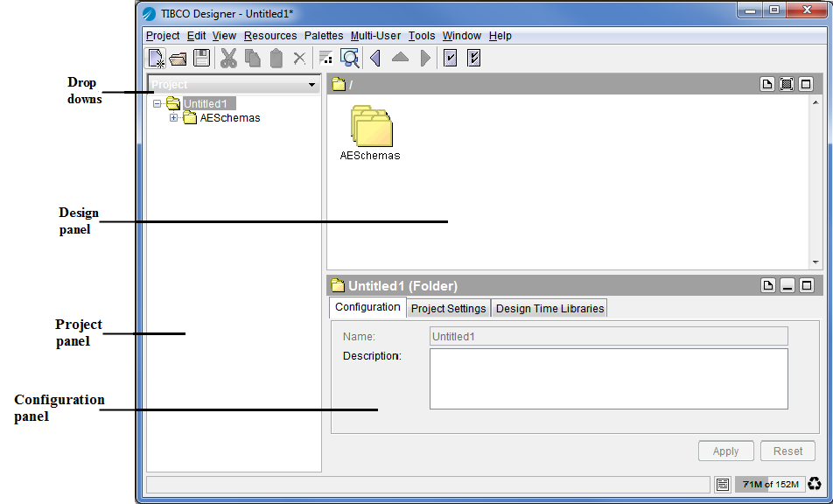Click the middle framed-square icon in design panel header

coord(787,84)
